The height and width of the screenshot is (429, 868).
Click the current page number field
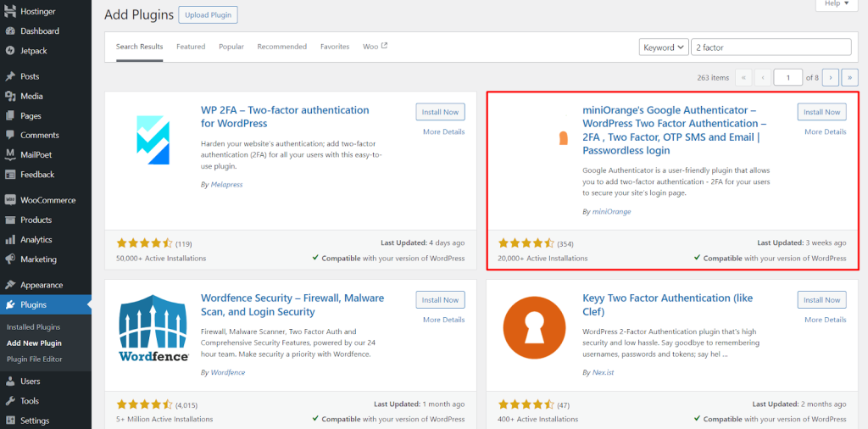click(x=788, y=77)
